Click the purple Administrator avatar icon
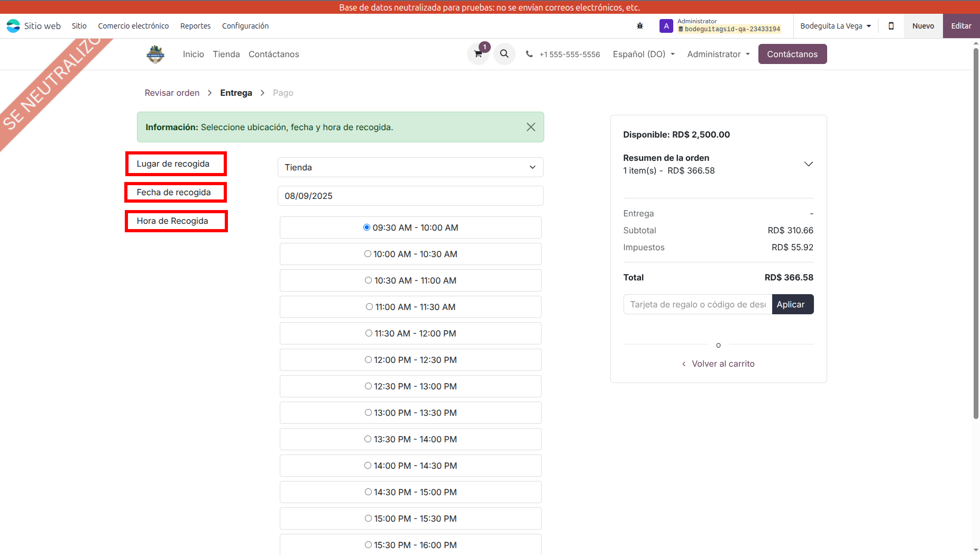This screenshot has height=555, width=980. pyautogui.click(x=666, y=26)
